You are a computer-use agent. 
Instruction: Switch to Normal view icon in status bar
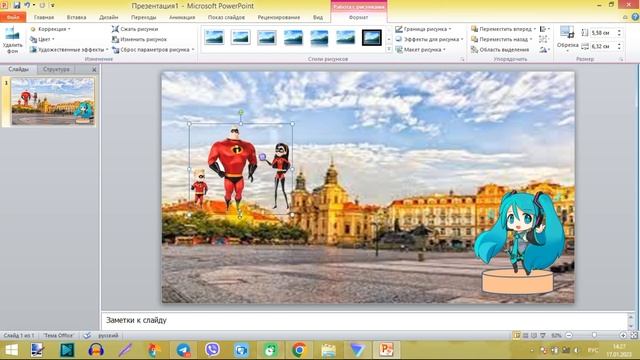[x=517, y=335]
